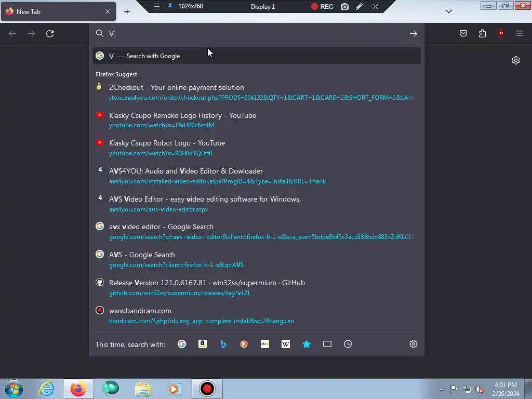
Task: Open recorder bar menu lines icon
Action: click(156, 6)
